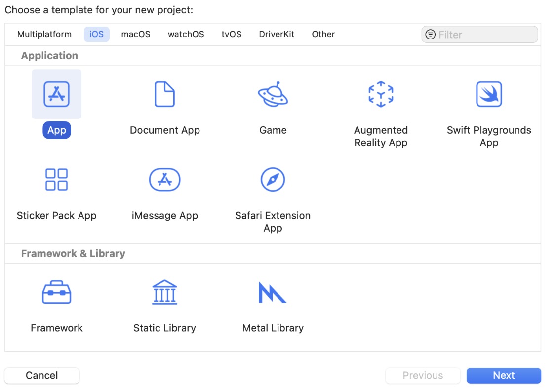This screenshot has width=556, height=392.
Task: Choose the Safari Extension App compass icon
Action: [x=273, y=179]
